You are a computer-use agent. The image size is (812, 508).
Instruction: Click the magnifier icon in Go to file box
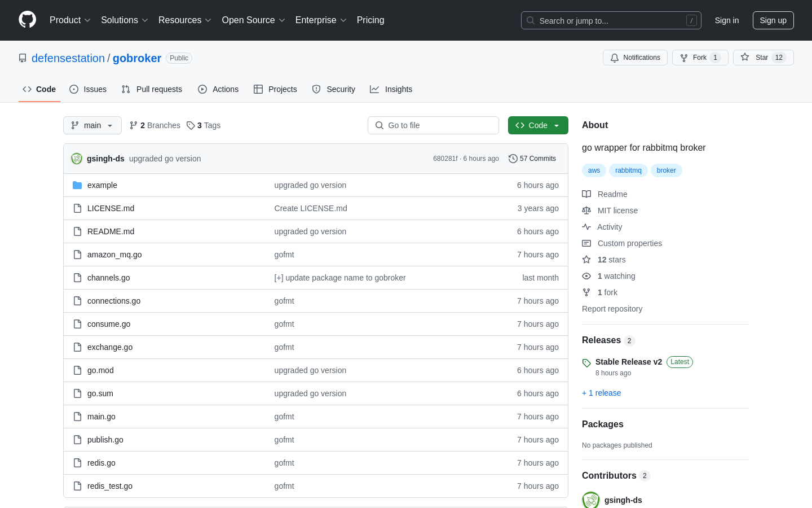coord(379,125)
